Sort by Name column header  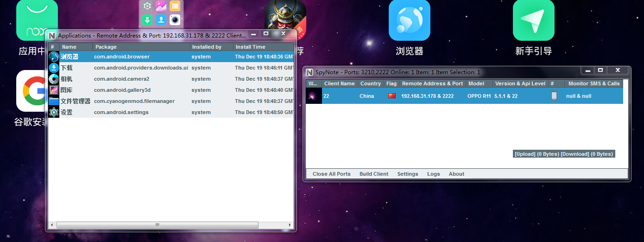76,47
